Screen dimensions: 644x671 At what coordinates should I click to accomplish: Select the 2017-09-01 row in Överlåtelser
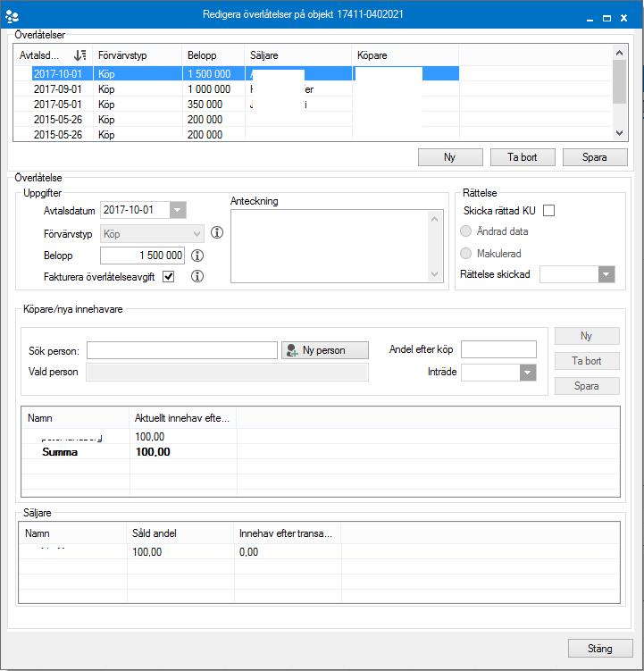pyautogui.click(x=236, y=89)
